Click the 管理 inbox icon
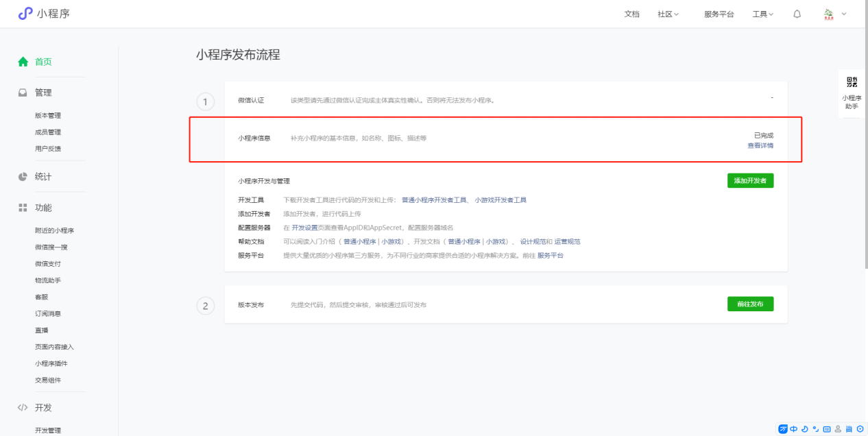The width and height of the screenshot is (868, 436). point(23,93)
